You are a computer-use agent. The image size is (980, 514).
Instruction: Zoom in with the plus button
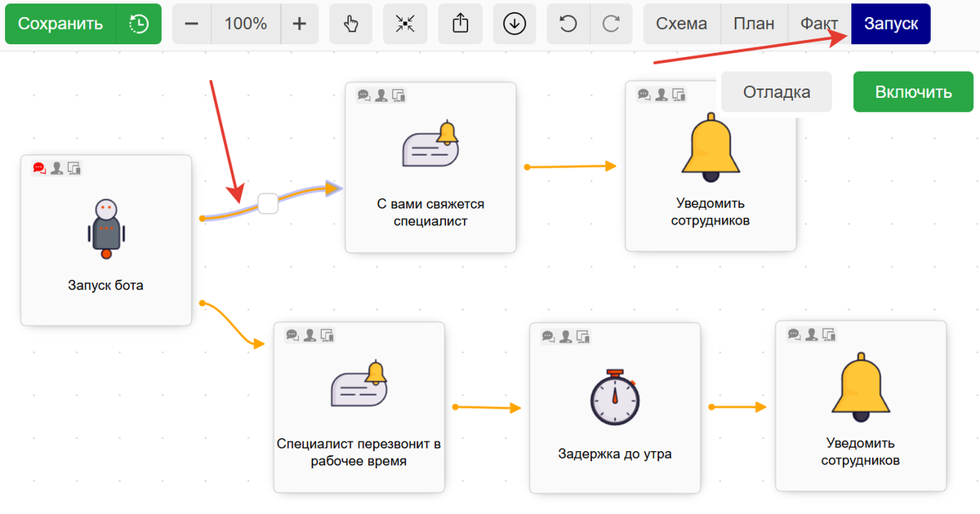(x=299, y=24)
